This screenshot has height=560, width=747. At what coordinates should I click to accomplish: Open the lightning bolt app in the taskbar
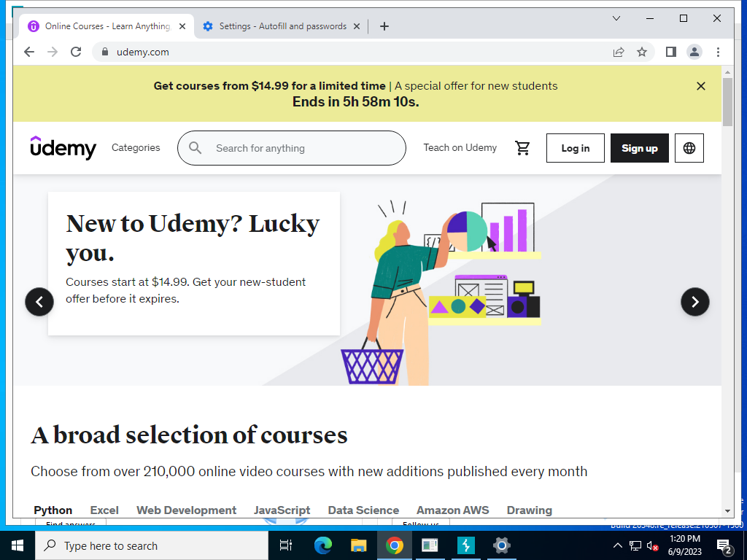(x=466, y=545)
